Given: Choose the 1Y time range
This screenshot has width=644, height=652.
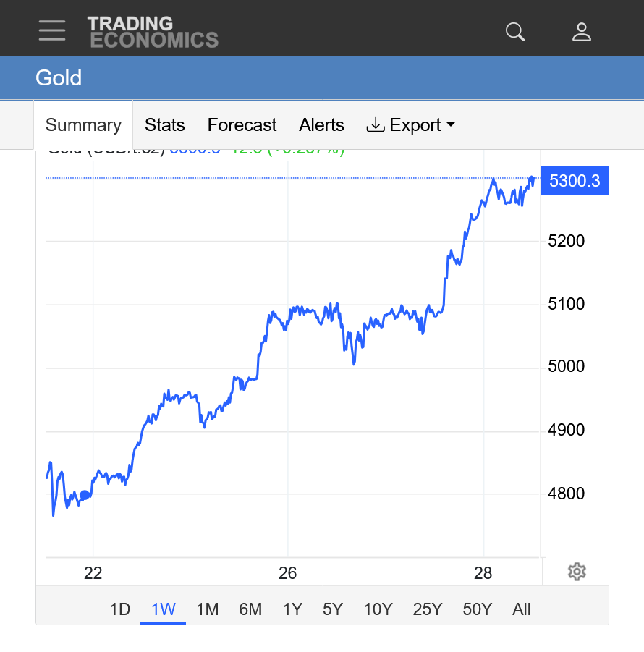Looking at the screenshot, I should (292, 609).
